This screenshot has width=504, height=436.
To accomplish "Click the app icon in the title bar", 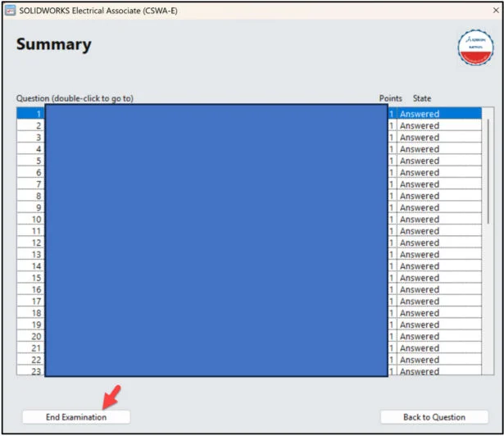I will [x=11, y=10].
